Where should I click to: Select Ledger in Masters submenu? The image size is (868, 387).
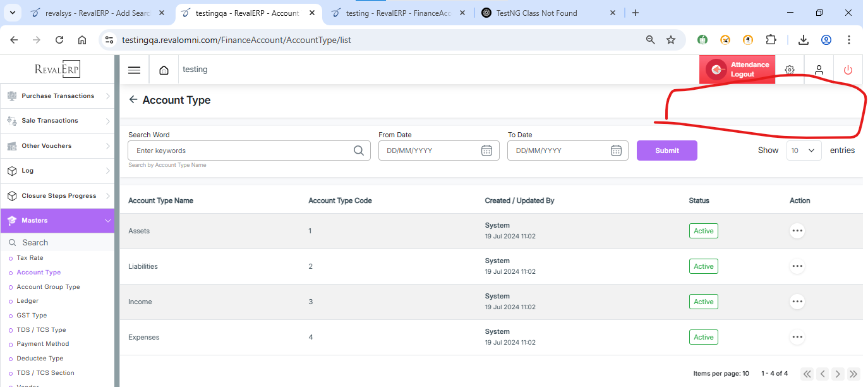tap(28, 301)
